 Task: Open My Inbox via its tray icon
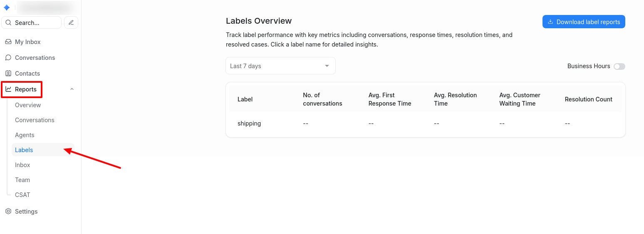(x=8, y=42)
